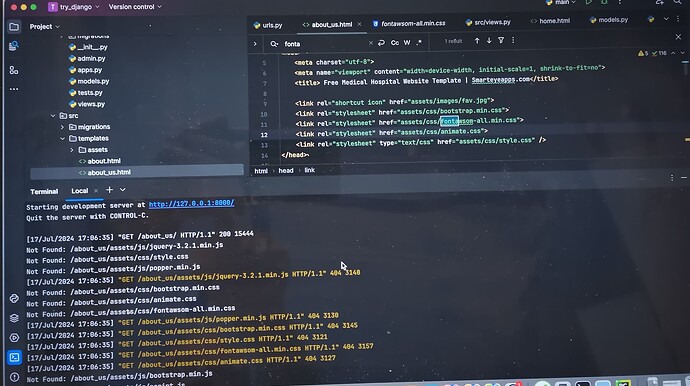This screenshot has height=386, width=690.
Task: Open the Terminal tool window icon
Action: (14, 357)
